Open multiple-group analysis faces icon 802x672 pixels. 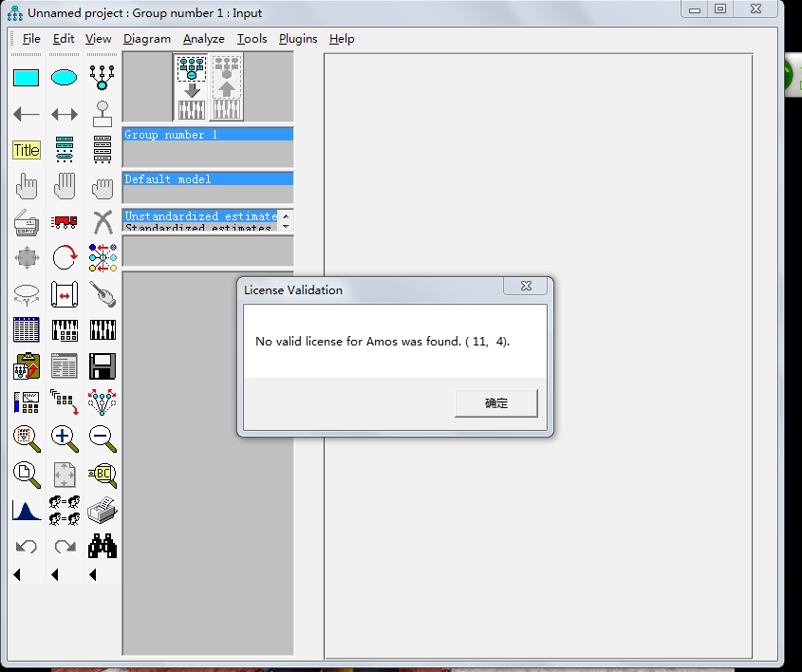pos(64,511)
